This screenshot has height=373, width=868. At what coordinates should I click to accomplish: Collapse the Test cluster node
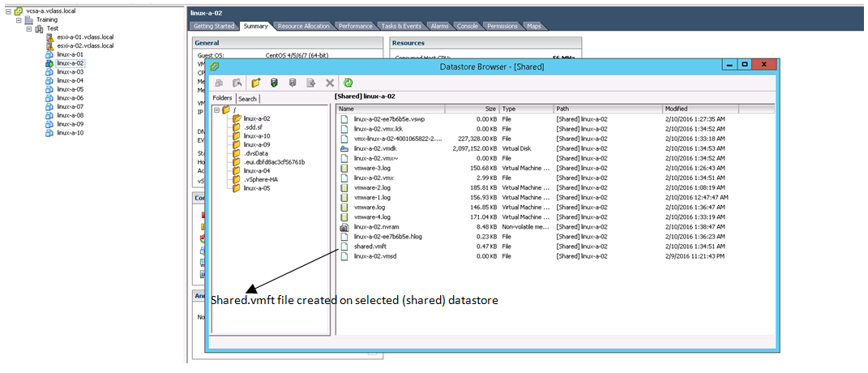point(29,28)
